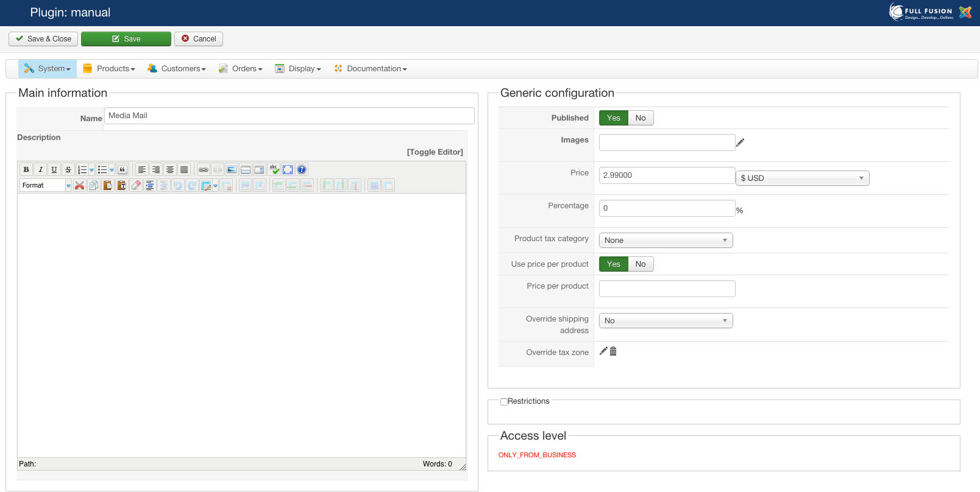Increase indent of the paragraph
Image resolution: width=980 pixels, height=492 pixels.
(149, 185)
